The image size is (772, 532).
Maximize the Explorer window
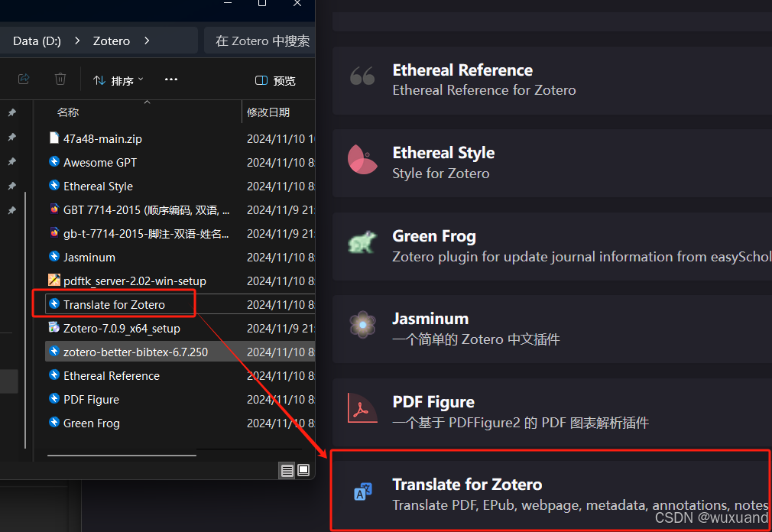pyautogui.click(x=262, y=3)
